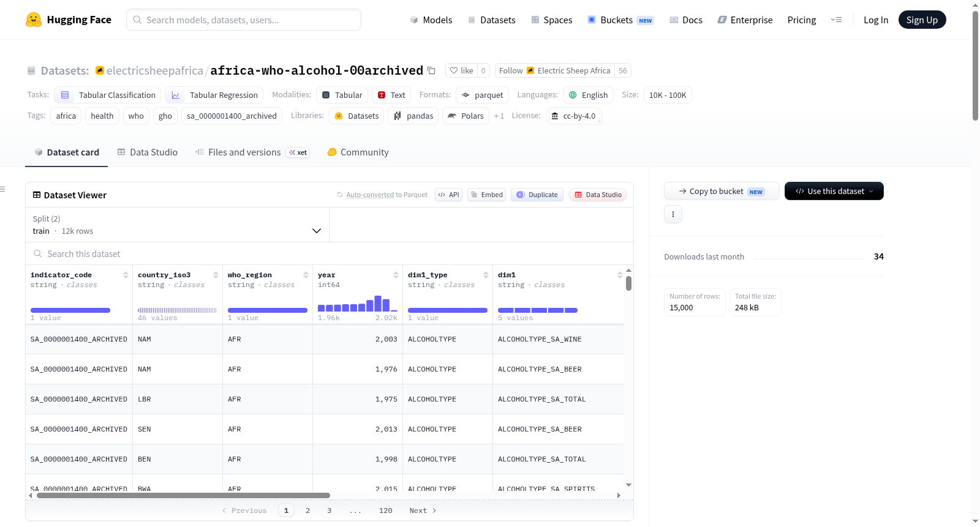The height and width of the screenshot is (527, 980).
Task: Click the Embed button
Action: coord(486,195)
